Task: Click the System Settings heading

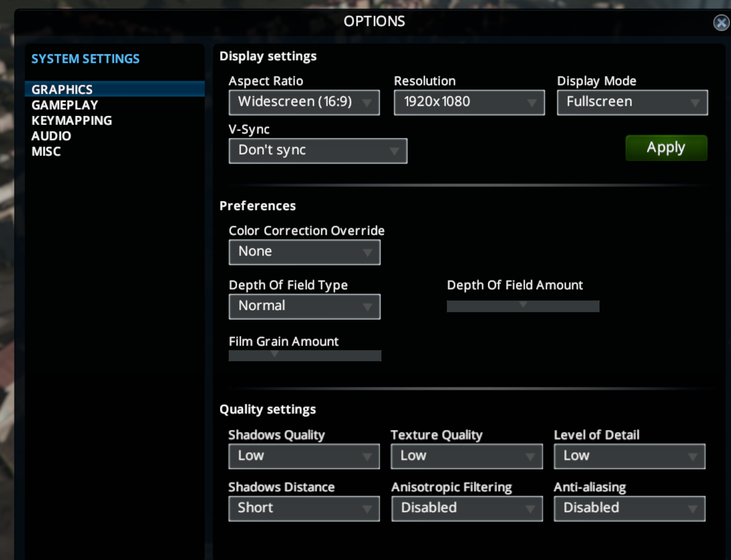Action: click(x=86, y=59)
